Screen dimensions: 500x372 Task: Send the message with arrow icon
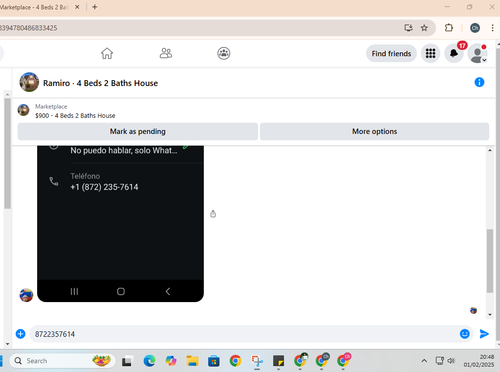[x=484, y=334]
